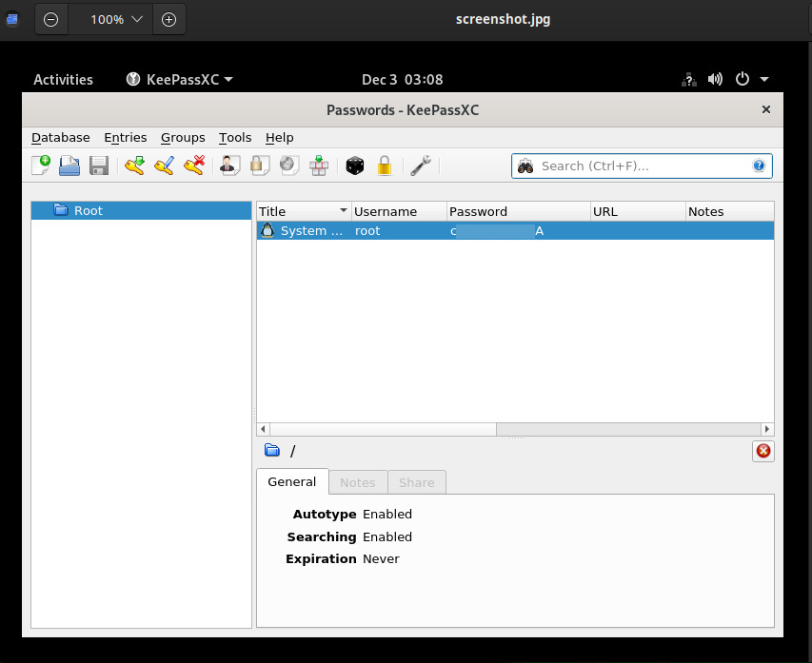
Task: Lock the database with yellow padlock icon
Action: (385, 166)
